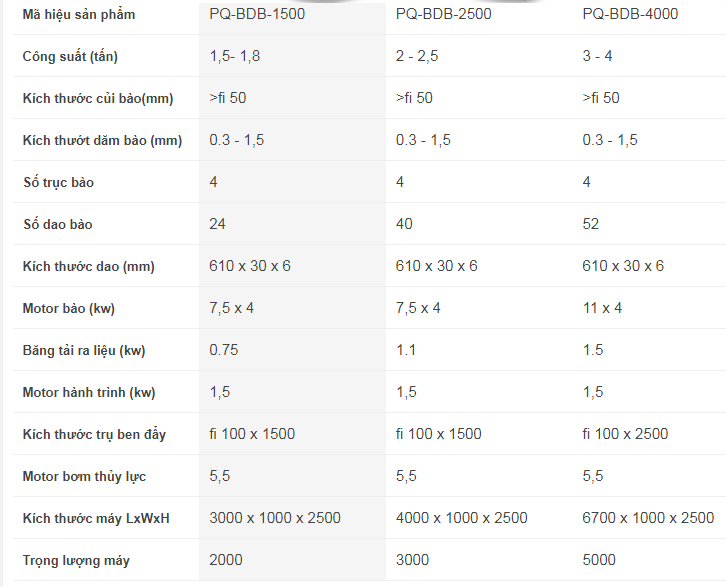Select the machine weight value 3000
The height and width of the screenshot is (587, 726).
pos(413,560)
